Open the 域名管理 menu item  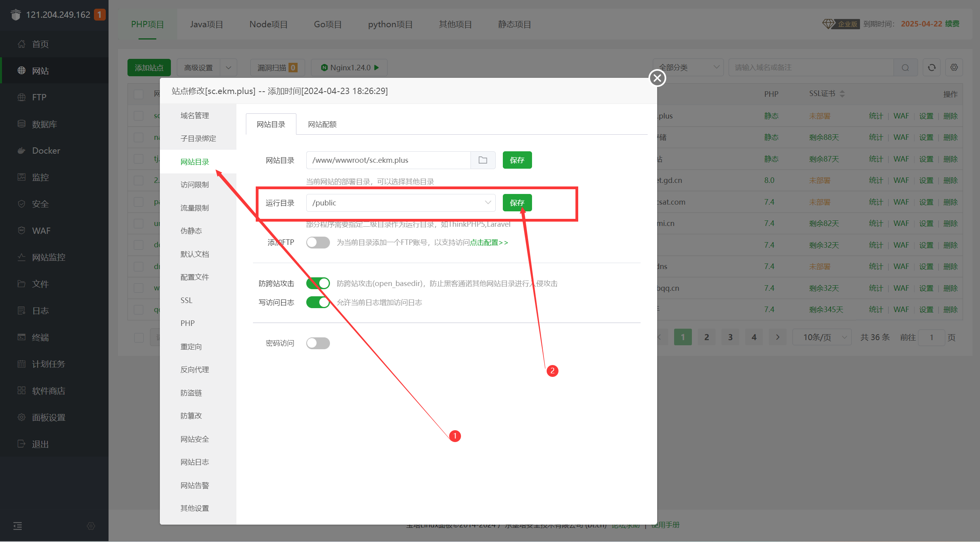click(195, 115)
